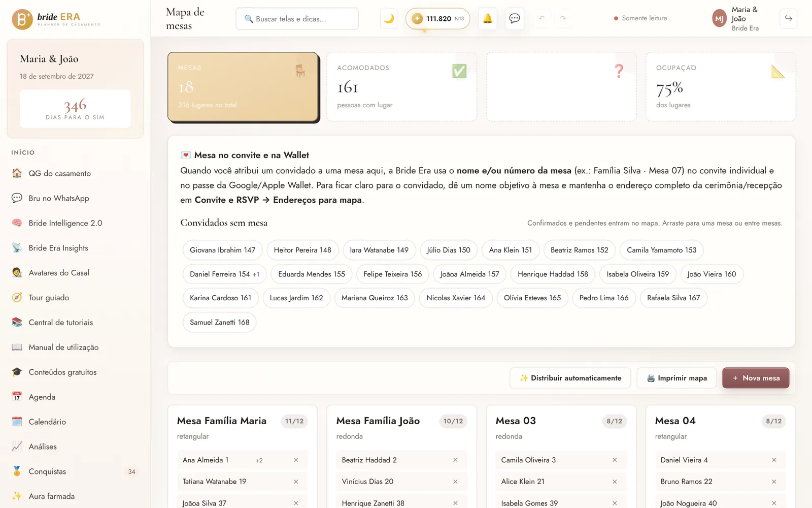The image size is (812, 508).
Task: Toggle dark mode moon icon
Action: coord(389,19)
